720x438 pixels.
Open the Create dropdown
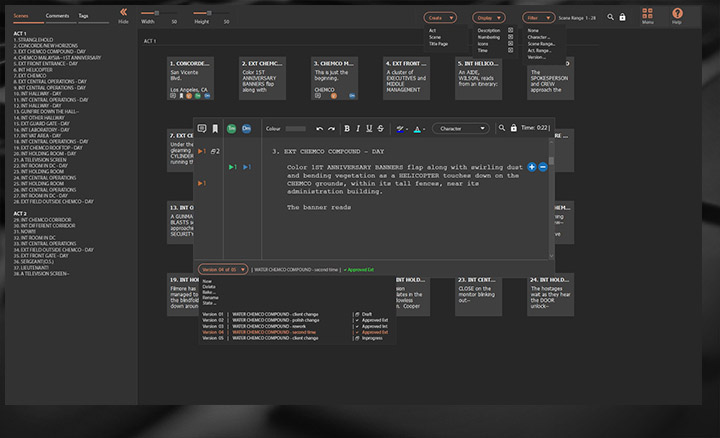pyautogui.click(x=440, y=17)
